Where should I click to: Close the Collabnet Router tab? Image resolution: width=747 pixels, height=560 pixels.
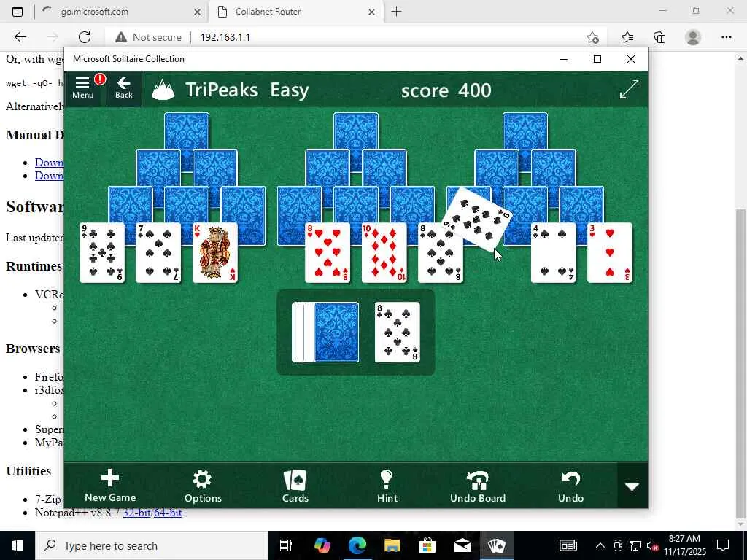tap(371, 12)
